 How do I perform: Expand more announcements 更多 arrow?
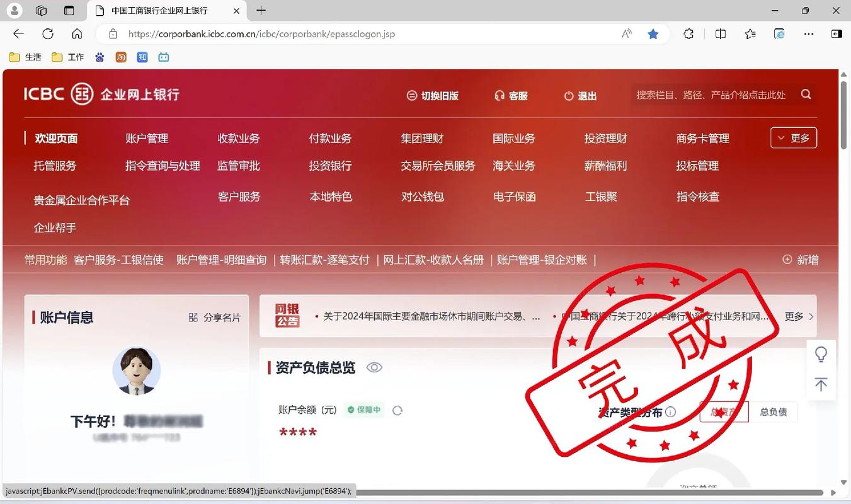coord(799,316)
